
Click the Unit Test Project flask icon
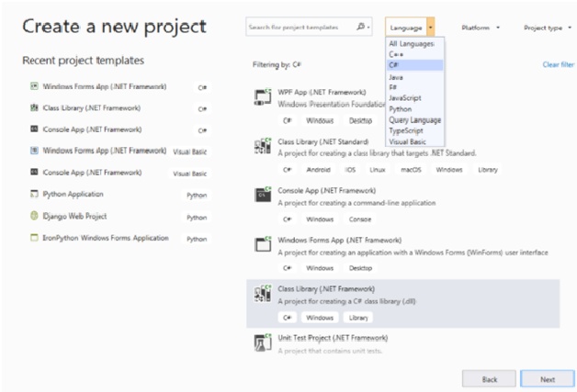click(263, 342)
